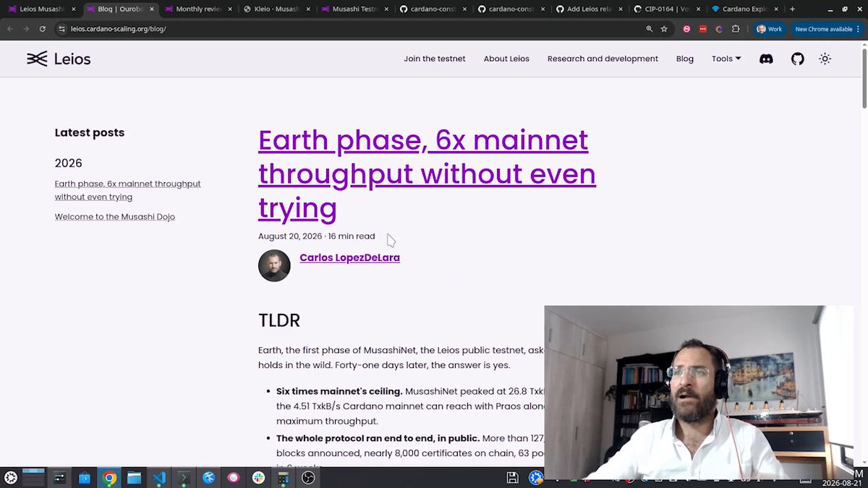Toggle light/dark theme with the sun icon
Image resolution: width=868 pixels, height=488 pixels.
click(825, 59)
